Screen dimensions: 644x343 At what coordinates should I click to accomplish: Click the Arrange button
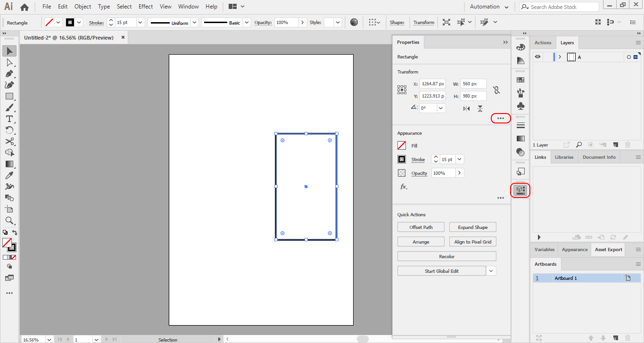421,242
